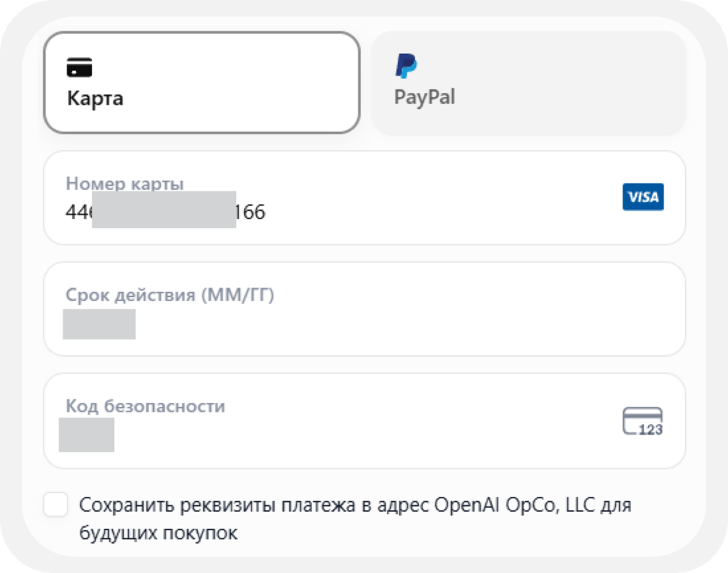
Task: Click the Сохранить реквизиты платежа label text
Action: tap(355, 518)
